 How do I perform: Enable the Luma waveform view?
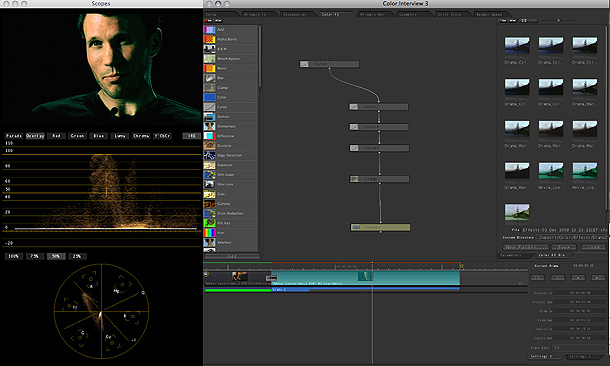(120, 136)
